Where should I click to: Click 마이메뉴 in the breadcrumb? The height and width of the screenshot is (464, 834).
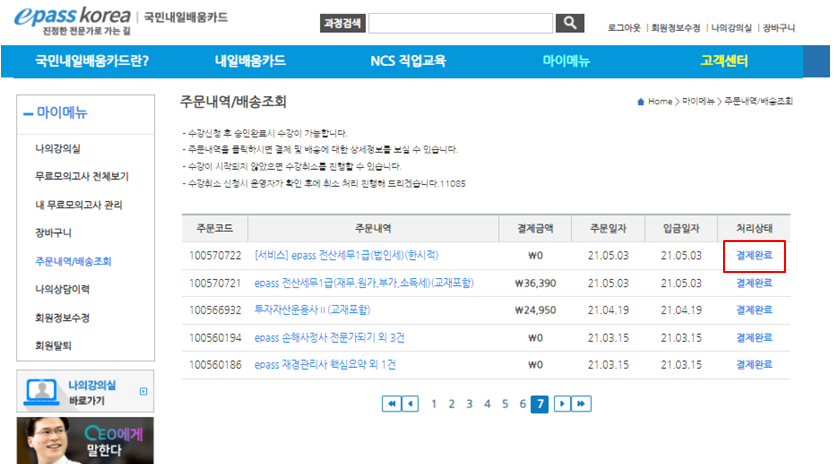pos(698,101)
